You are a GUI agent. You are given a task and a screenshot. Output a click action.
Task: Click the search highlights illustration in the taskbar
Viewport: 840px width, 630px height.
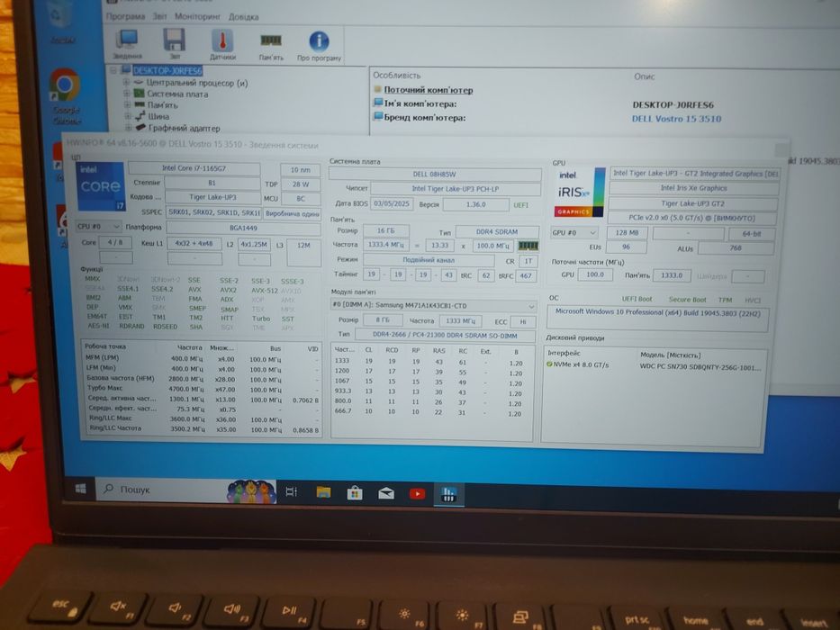point(251,491)
